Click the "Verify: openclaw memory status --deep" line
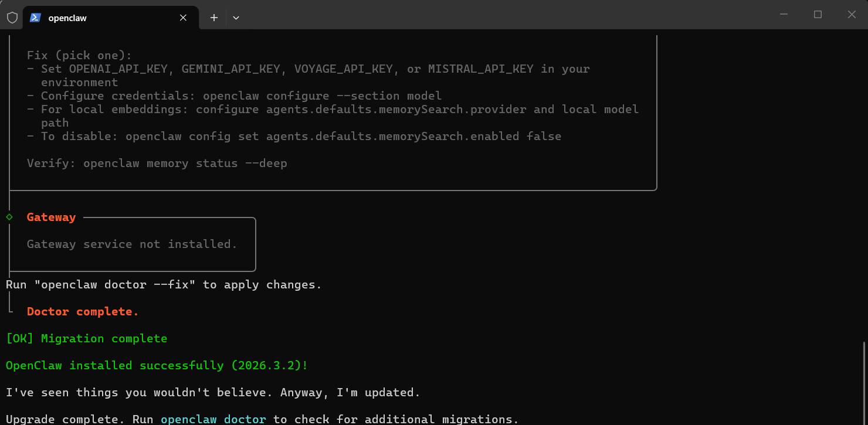Image resolution: width=868 pixels, height=425 pixels. click(157, 163)
